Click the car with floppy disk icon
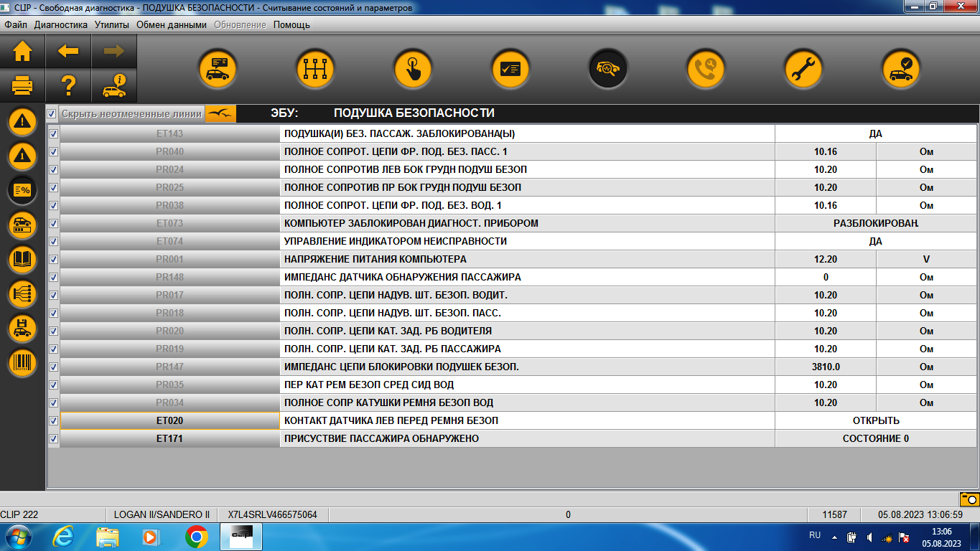980x551 pixels. click(22, 328)
